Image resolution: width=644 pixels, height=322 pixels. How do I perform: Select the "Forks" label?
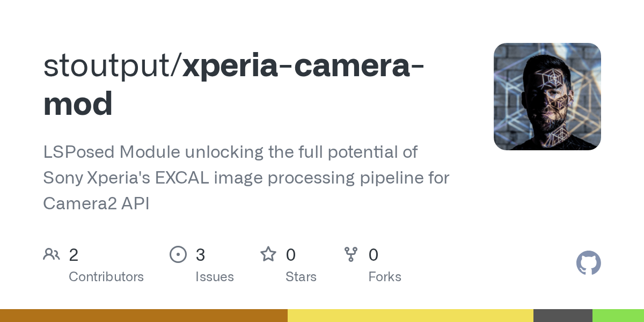pos(385,277)
